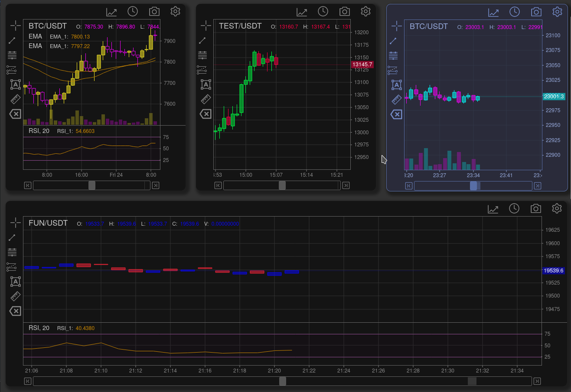This screenshot has width=571, height=392.
Task: Jump to end in top-right BTC/USDT scrollbar
Action: [538, 186]
